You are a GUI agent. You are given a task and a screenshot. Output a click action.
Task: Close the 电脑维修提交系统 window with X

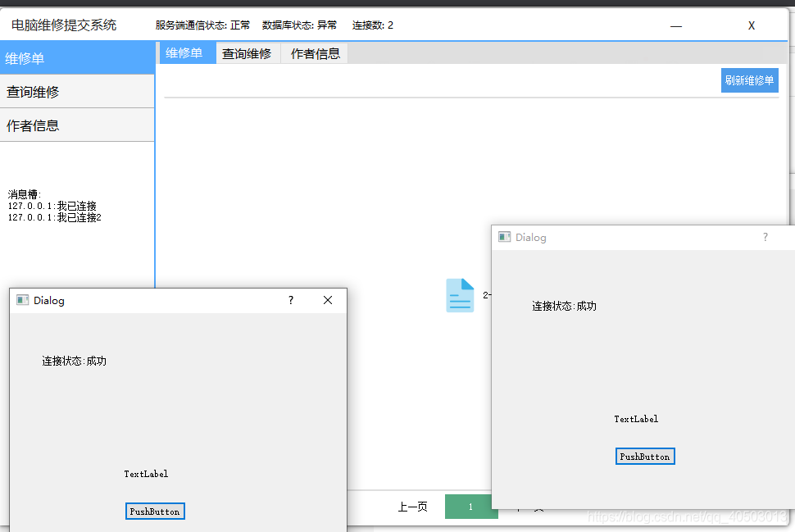click(752, 26)
